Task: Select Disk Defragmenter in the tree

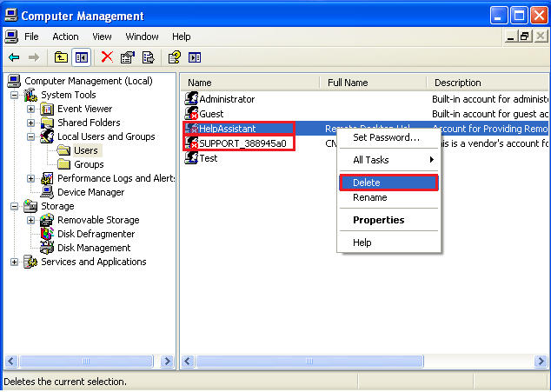Action: [x=96, y=234]
